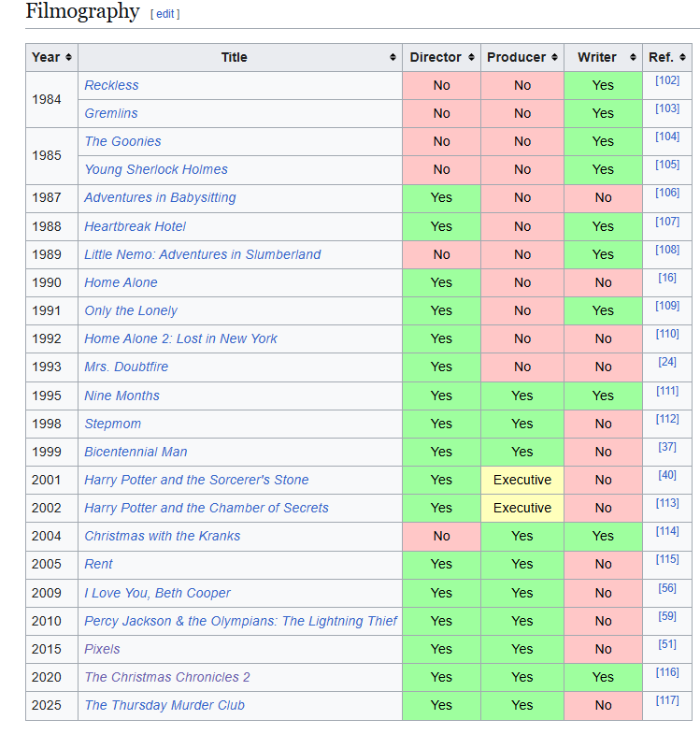
Task: Open Young Sherlock Holmes link
Action: (x=156, y=169)
